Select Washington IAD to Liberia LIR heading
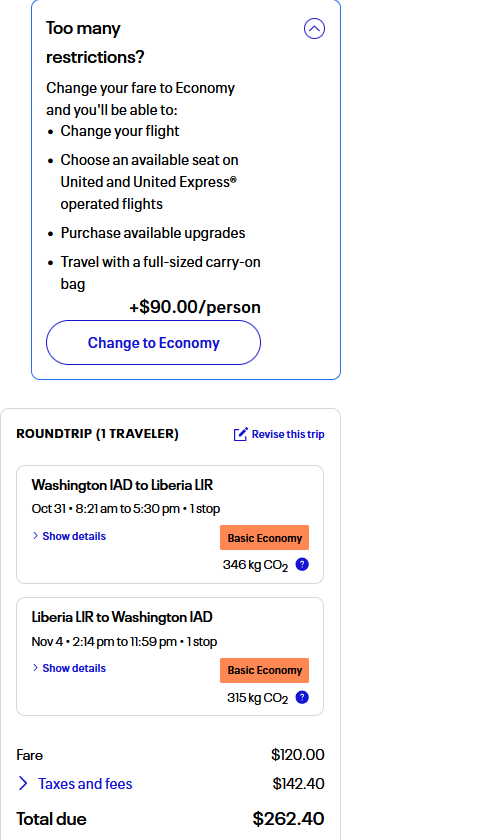 [x=122, y=485]
